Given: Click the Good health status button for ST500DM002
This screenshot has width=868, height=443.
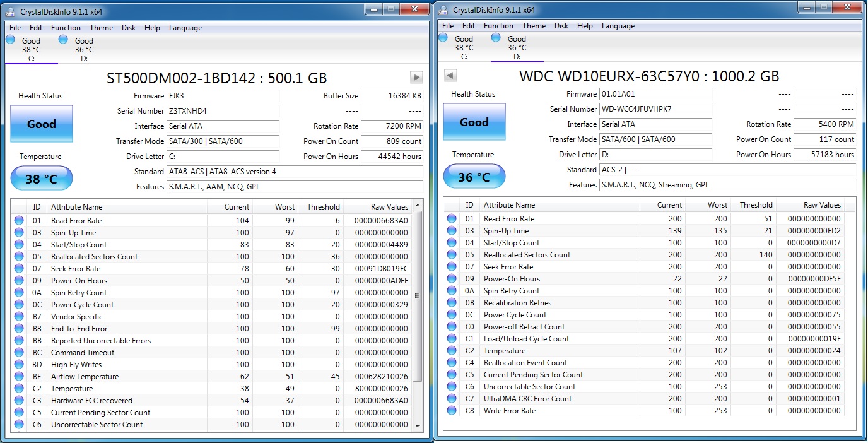Looking at the screenshot, I should pos(42,124).
